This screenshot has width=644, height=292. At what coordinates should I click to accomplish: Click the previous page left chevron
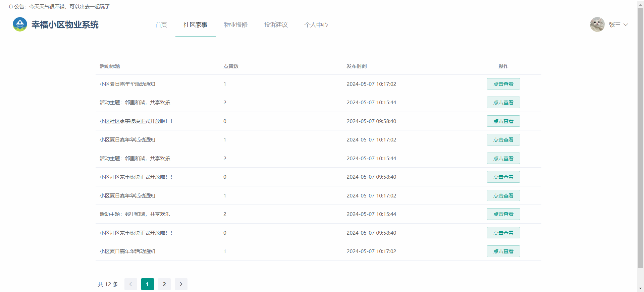coord(131,284)
